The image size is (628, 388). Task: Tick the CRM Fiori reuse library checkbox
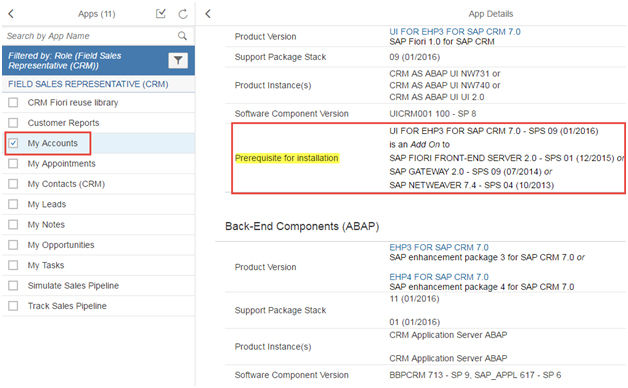click(x=13, y=103)
